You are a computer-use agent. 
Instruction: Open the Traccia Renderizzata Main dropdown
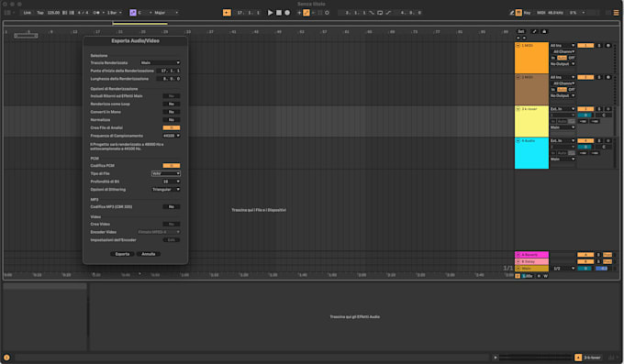[x=160, y=63]
